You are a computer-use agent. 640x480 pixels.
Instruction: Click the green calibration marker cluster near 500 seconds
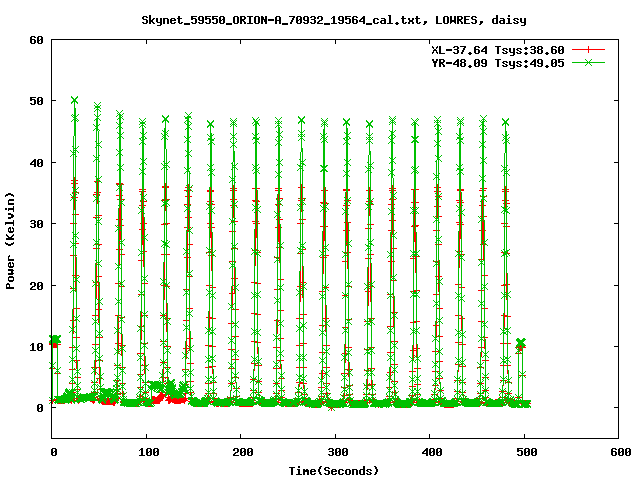coord(520,343)
